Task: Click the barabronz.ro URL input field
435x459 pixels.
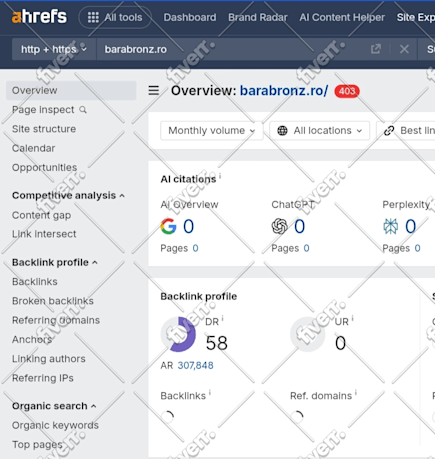Action: [x=230, y=49]
